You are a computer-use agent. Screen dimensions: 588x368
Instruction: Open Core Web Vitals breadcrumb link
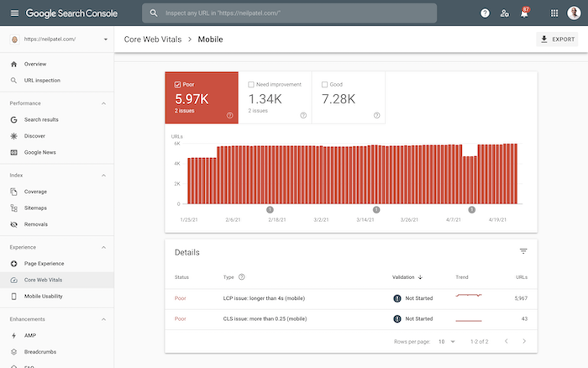153,39
